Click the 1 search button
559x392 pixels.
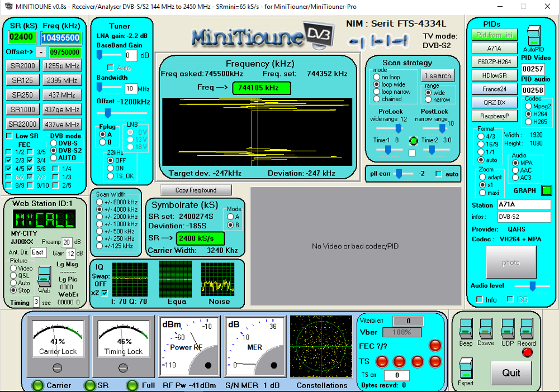coord(438,76)
